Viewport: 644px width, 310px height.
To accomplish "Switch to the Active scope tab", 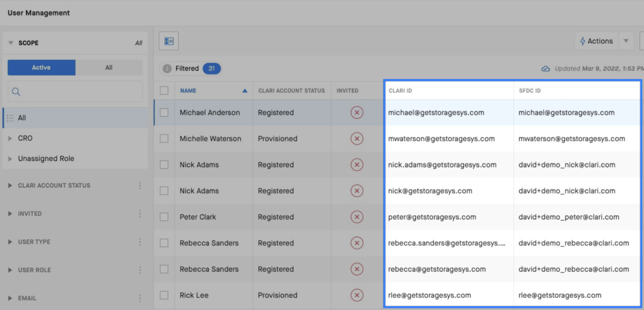I will (x=41, y=67).
